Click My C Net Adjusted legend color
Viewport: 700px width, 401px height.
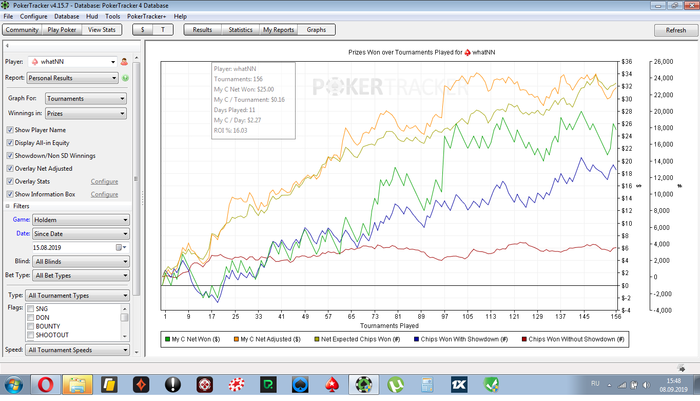coord(236,339)
